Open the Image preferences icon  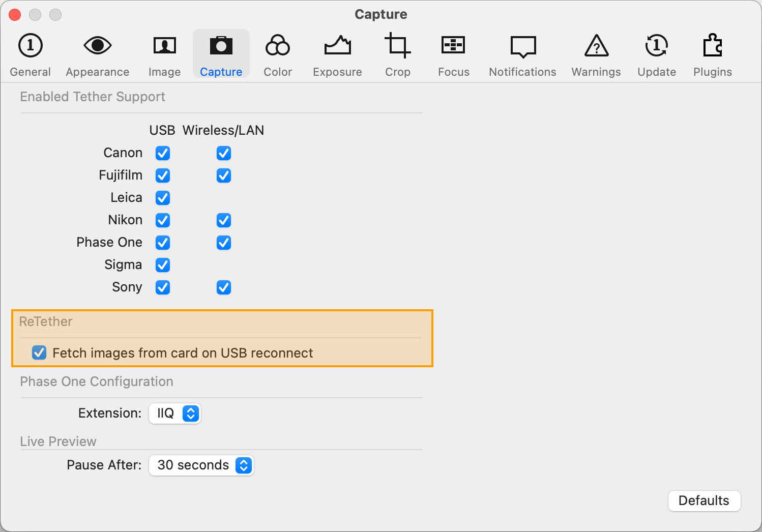pos(164,46)
